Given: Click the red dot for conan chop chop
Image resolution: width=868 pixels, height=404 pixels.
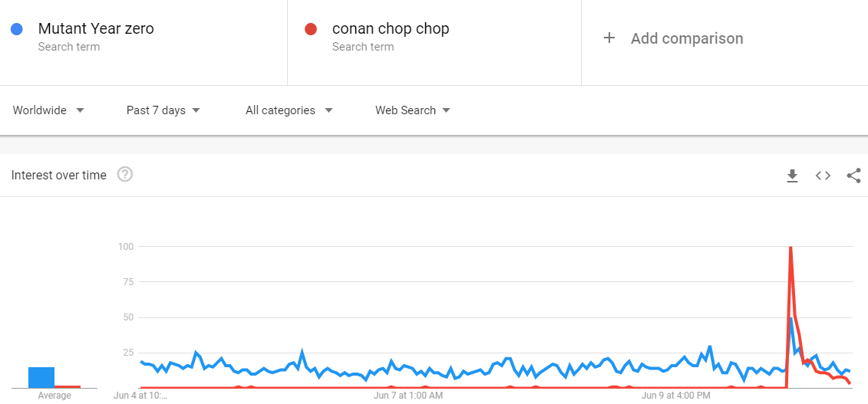Looking at the screenshot, I should (311, 29).
